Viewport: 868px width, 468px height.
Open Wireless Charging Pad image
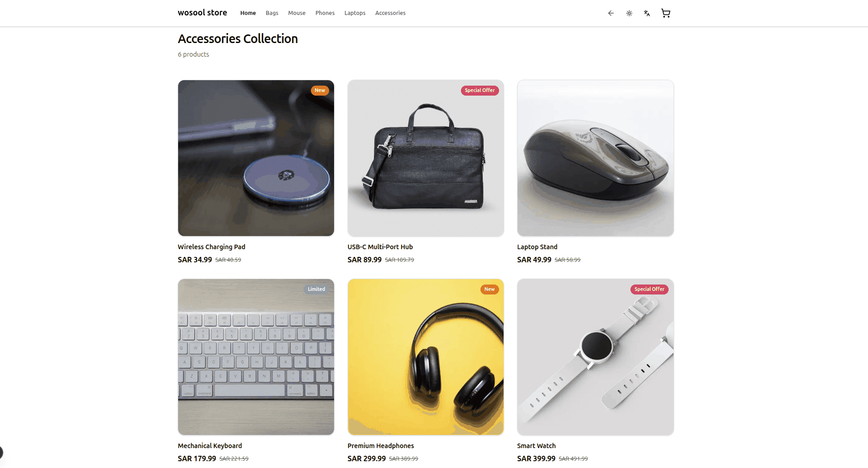pyautogui.click(x=256, y=158)
